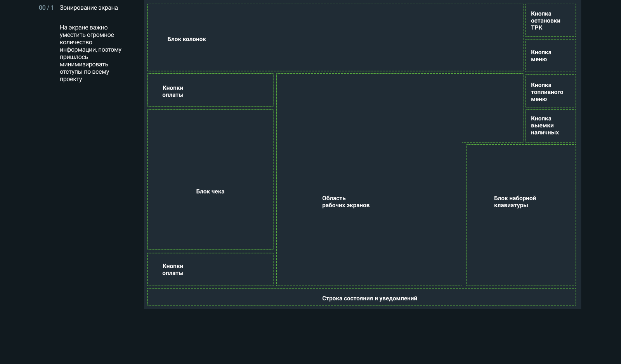Image resolution: width=621 pixels, height=364 pixels.
Task: Click the 'Зонирование экрана' heading
Action: pos(88,8)
